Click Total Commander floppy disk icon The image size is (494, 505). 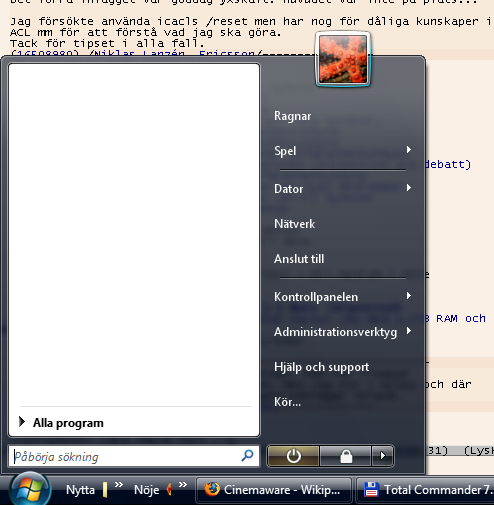pos(371,489)
